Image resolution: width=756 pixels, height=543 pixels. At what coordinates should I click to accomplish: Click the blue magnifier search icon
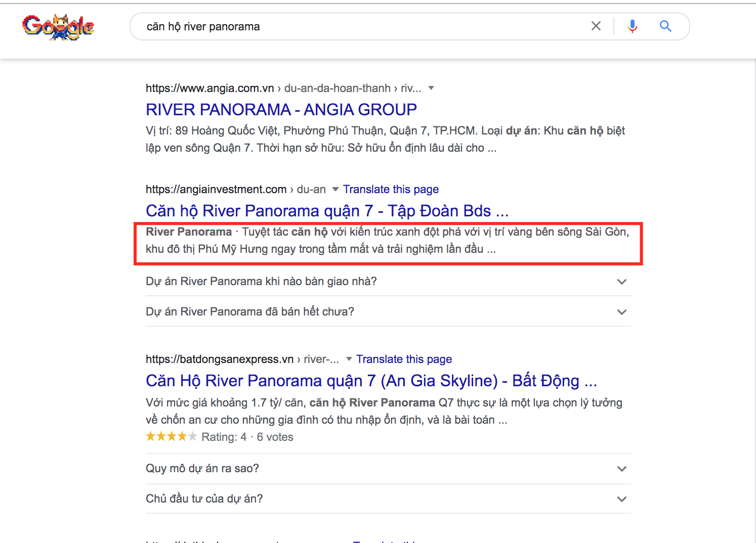click(x=665, y=26)
